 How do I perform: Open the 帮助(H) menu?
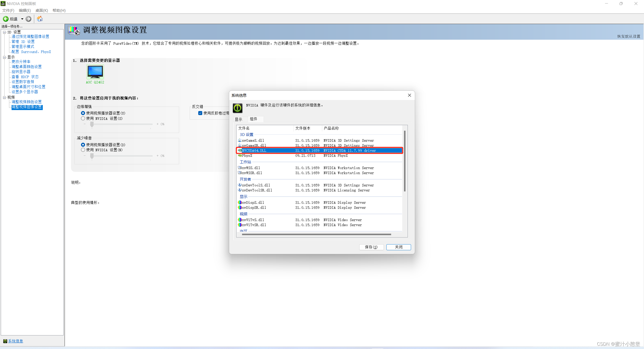(59, 10)
